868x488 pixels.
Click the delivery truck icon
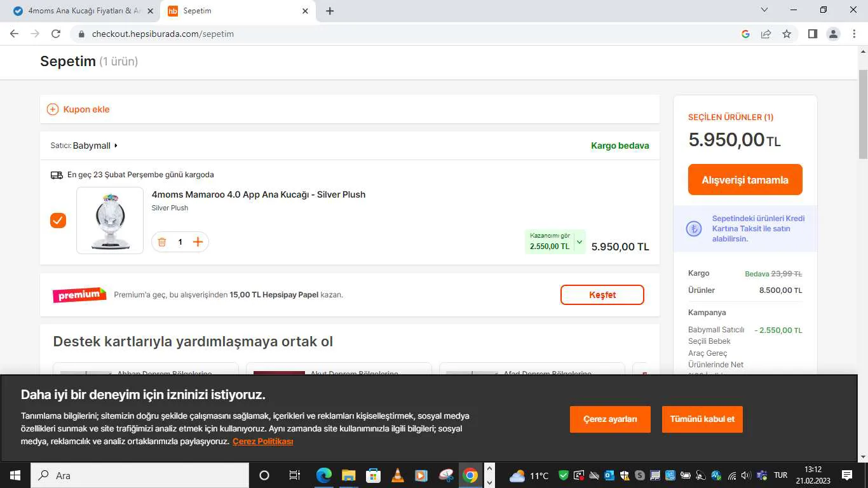(57, 175)
